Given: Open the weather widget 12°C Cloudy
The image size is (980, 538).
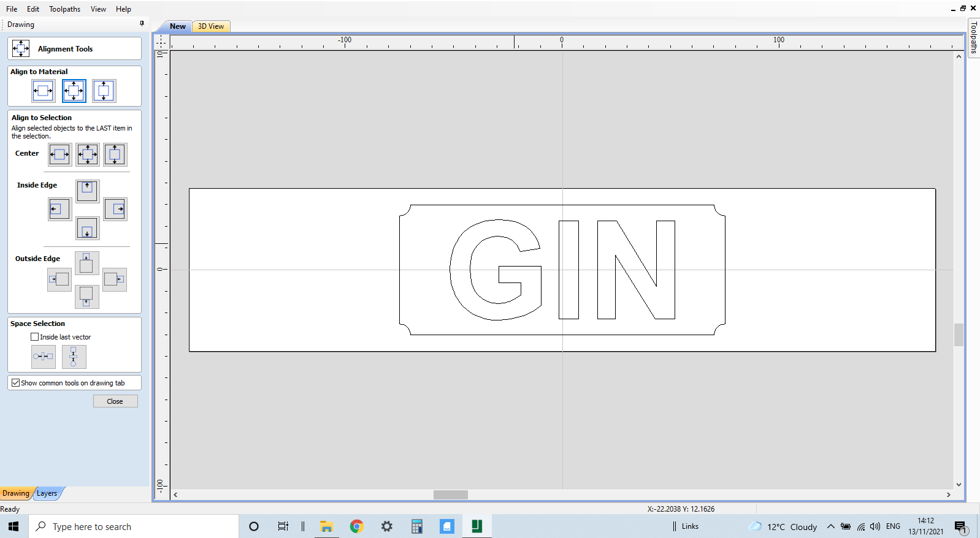Looking at the screenshot, I should (x=783, y=526).
